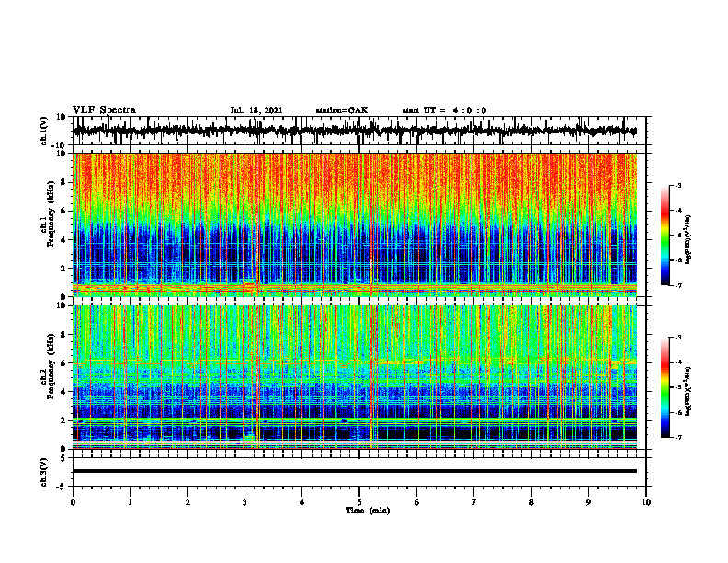Viewport: 728px width, 563px height.
Task: Click time axis tick label "8"
Action: [531, 502]
